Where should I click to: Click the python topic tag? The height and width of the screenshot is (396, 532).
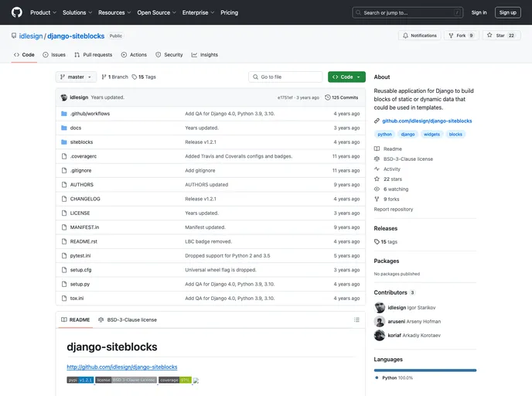(x=385, y=135)
